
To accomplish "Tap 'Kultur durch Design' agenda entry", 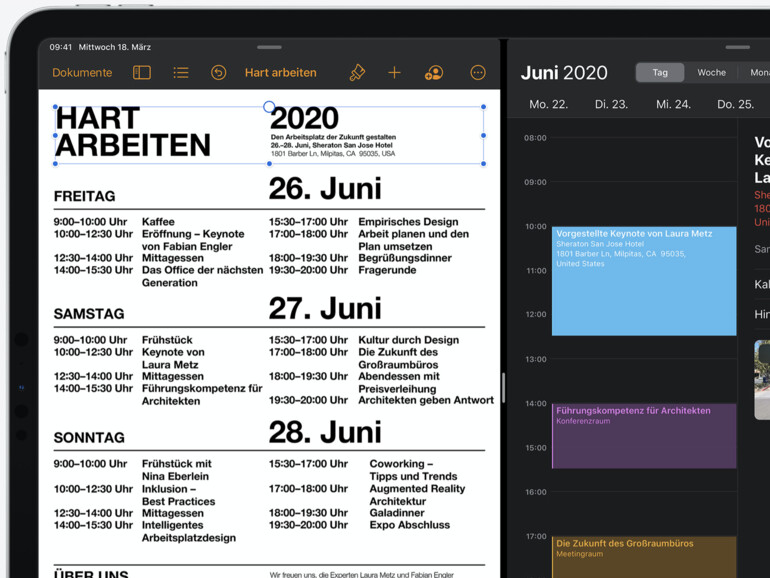I will pos(409,340).
